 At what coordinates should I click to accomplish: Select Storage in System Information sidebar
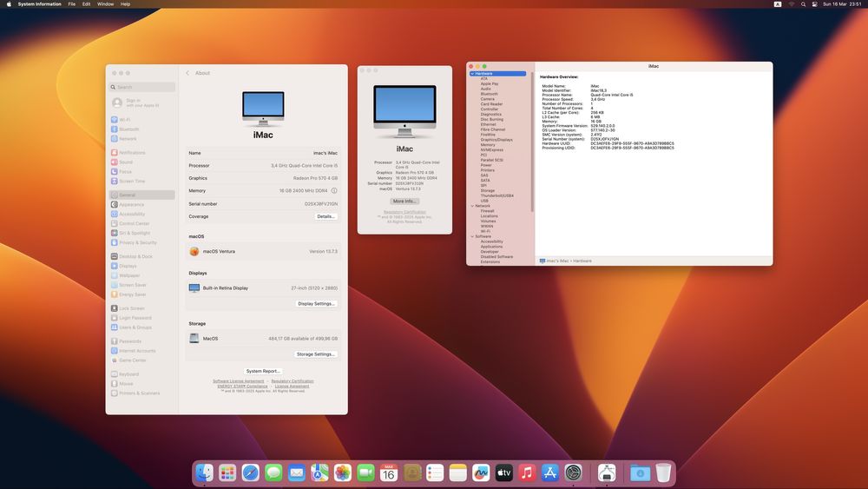click(x=488, y=190)
